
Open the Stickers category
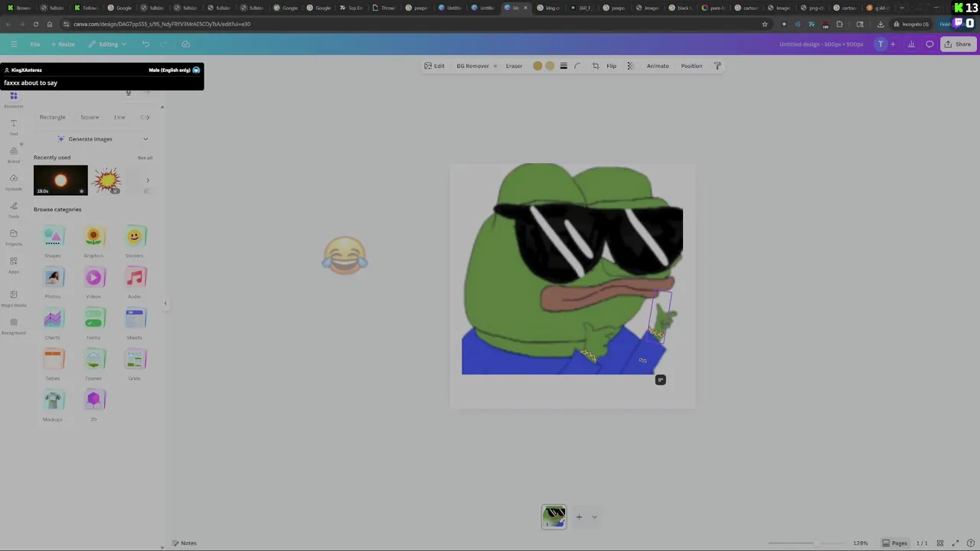[135, 242]
